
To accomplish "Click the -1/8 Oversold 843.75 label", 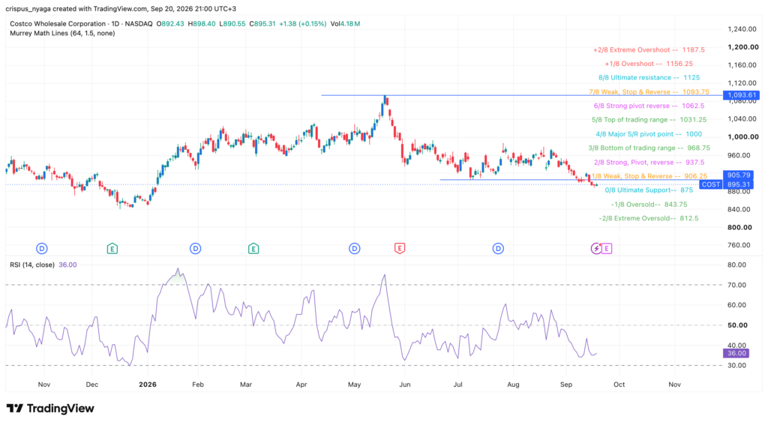I will (x=649, y=204).
